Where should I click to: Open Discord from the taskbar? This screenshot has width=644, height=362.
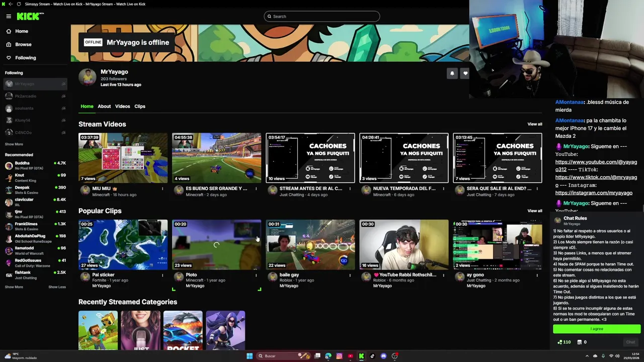(383, 356)
